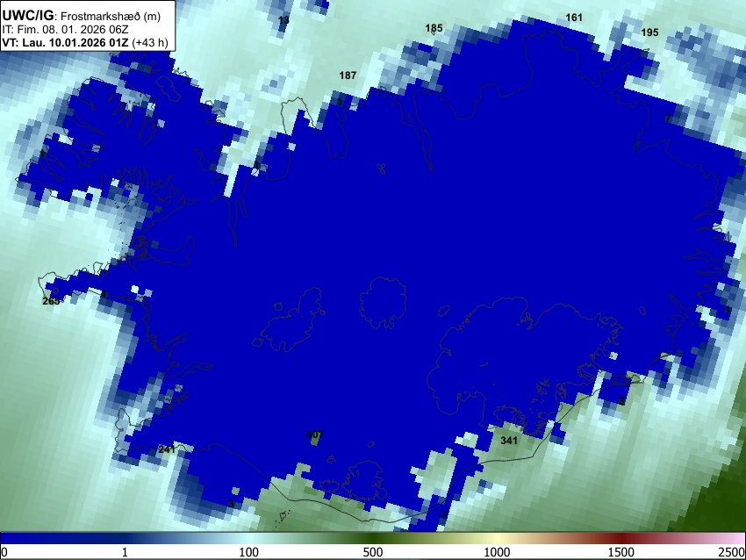Select the '500' tick on the color scale
The height and width of the screenshot is (560, 746).
(373, 552)
